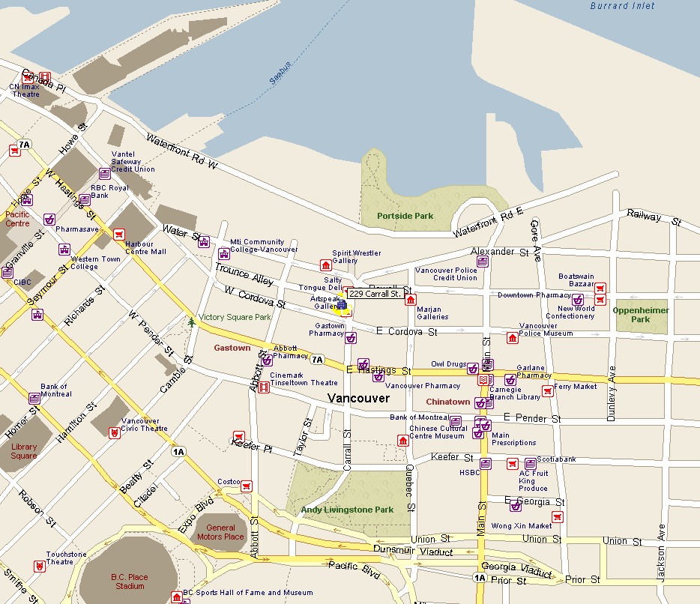
Task: Click the B.C. Place Stadium label
Action: coord(130,582)
